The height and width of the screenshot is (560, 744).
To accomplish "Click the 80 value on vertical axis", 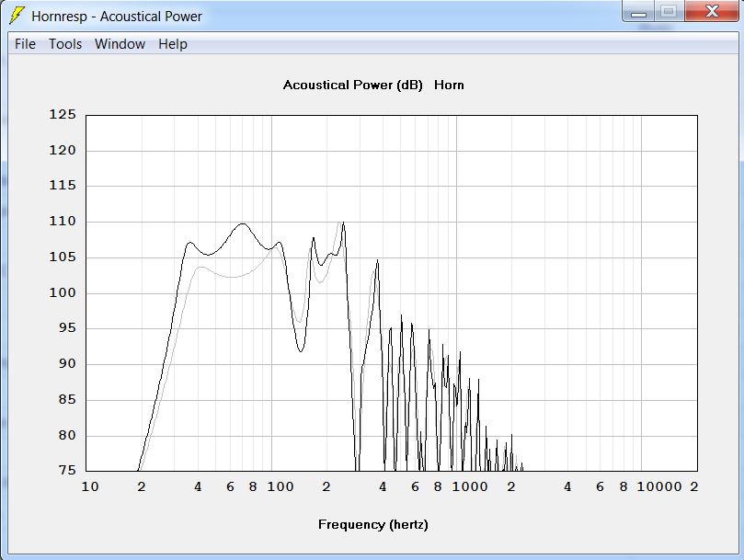I will click(67, 435).
